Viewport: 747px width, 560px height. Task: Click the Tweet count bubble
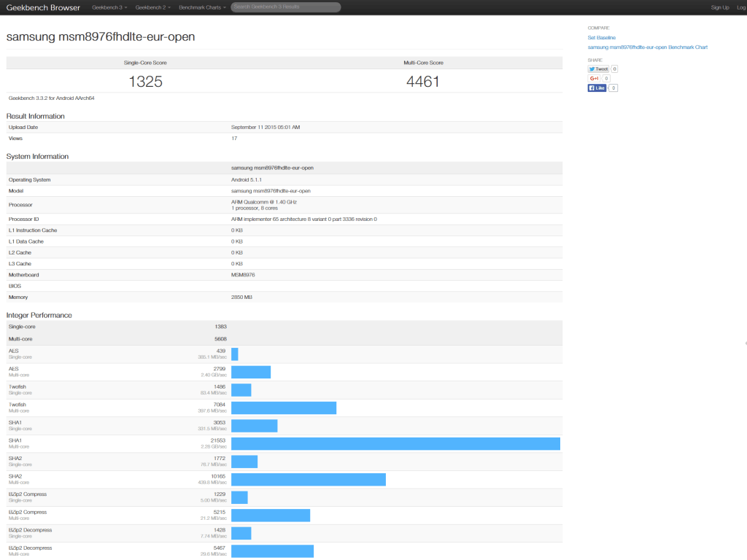614,69
